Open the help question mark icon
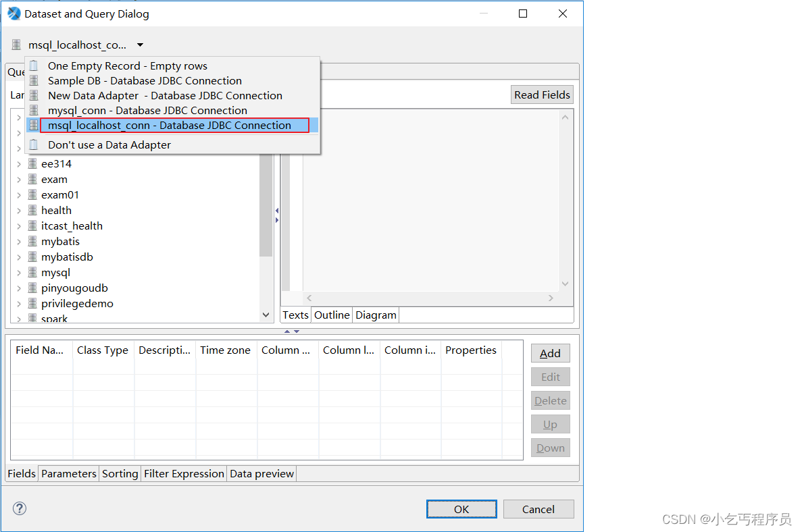This screenshot has width=802, height=532. pos(20,508)
